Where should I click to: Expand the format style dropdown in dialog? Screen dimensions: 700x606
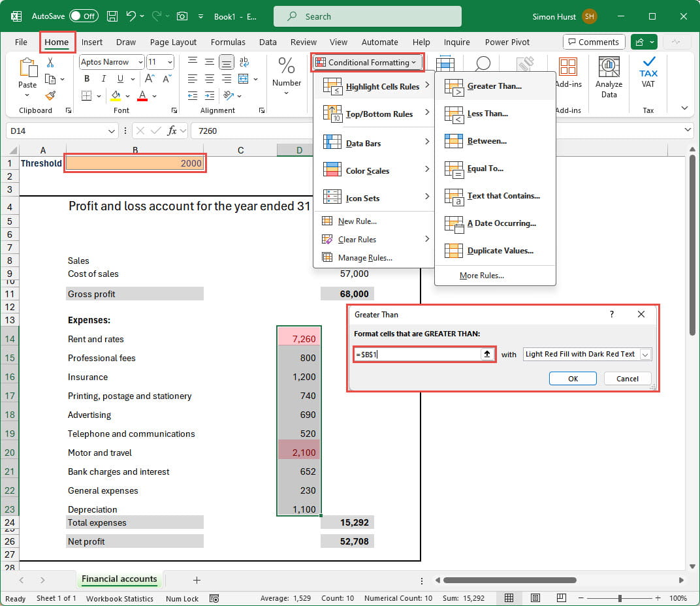coord(645,354)
